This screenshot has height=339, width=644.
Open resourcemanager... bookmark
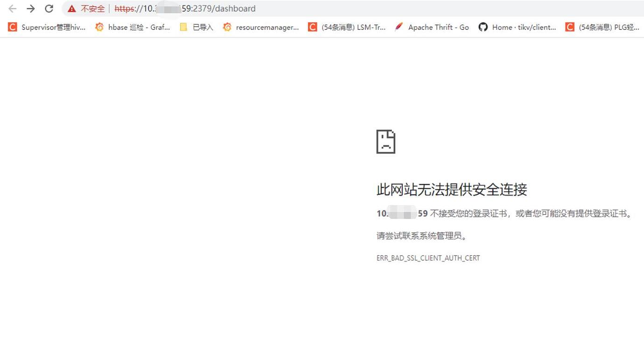click(x=260, y=27)
